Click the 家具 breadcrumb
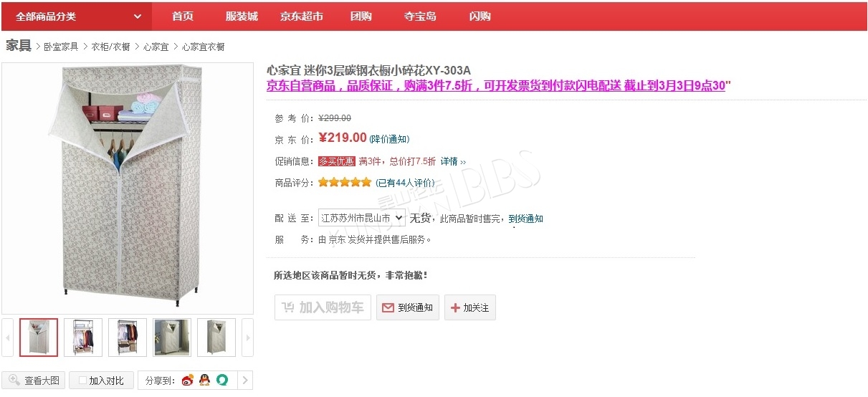This screenshot has width=868, height=397. coord(19,46)
